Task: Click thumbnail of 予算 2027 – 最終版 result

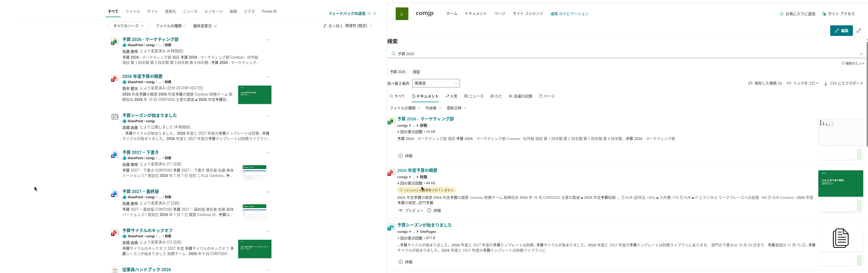Action: 255,211
